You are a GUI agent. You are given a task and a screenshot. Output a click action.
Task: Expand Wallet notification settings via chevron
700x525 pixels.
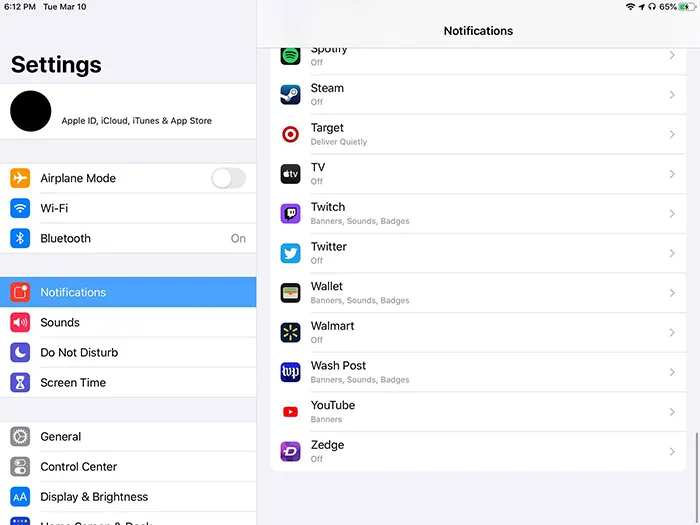pyautogui.click(x=672, y=293)
